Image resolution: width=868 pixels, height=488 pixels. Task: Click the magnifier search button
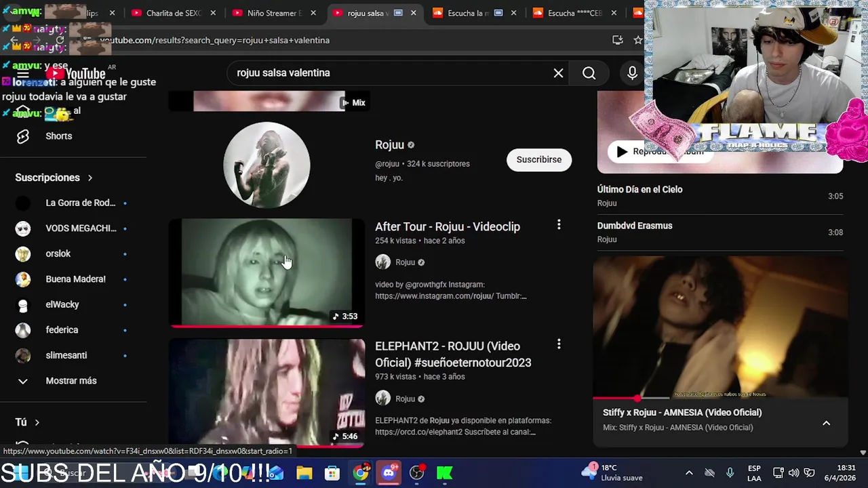pyautogui.click(x=589, y=73)
